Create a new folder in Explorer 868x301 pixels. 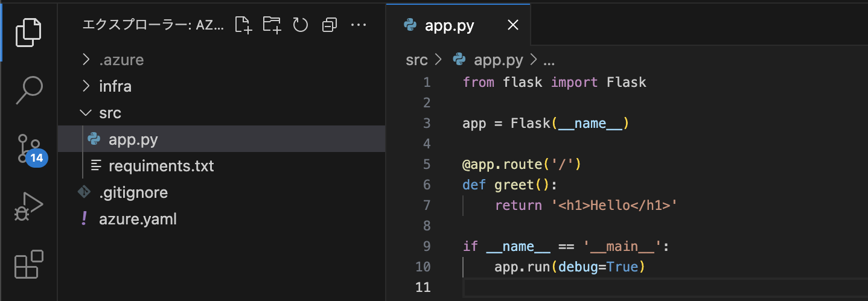click(272, 25)
